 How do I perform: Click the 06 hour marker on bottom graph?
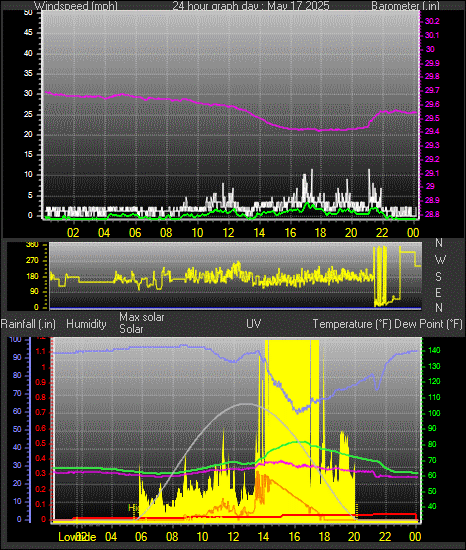coord(141,536)
